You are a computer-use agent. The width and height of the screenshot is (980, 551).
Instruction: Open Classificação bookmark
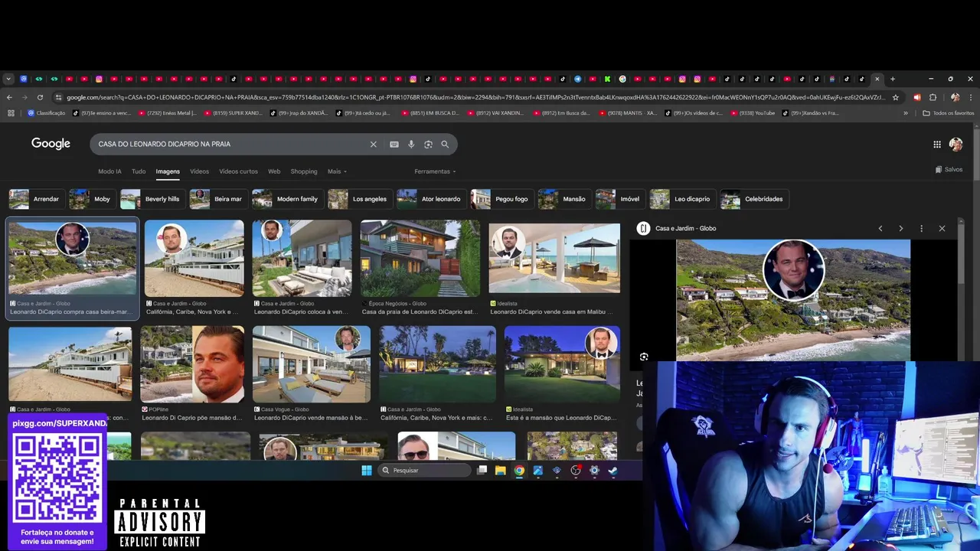tap(47, 113)
